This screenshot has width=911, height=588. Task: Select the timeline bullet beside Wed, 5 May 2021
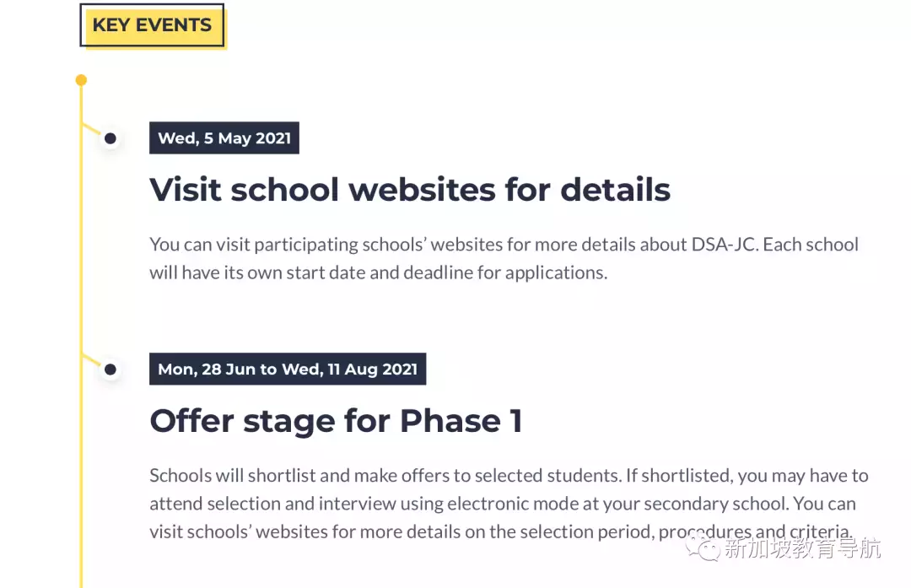tap(110, 138)
